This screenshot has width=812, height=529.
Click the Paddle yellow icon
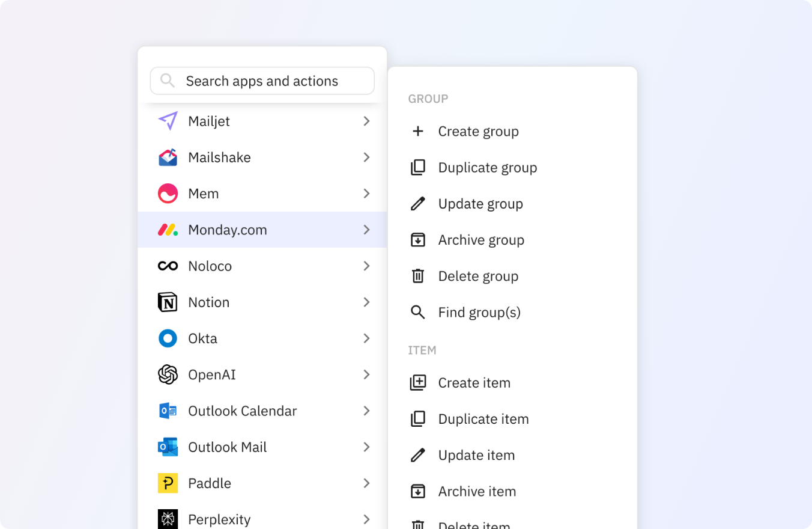pyautogui.click(x=168, y=483)
